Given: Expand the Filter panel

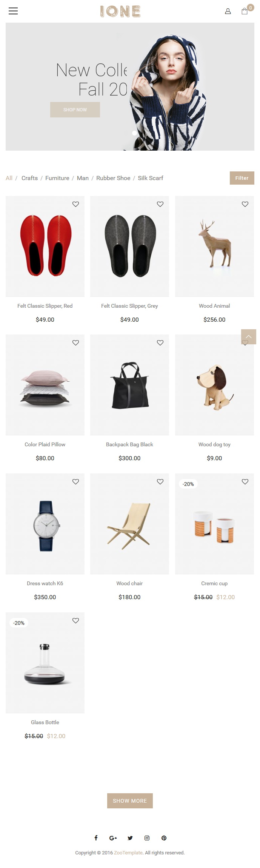Looking at the screenshot, I should 242,178.
